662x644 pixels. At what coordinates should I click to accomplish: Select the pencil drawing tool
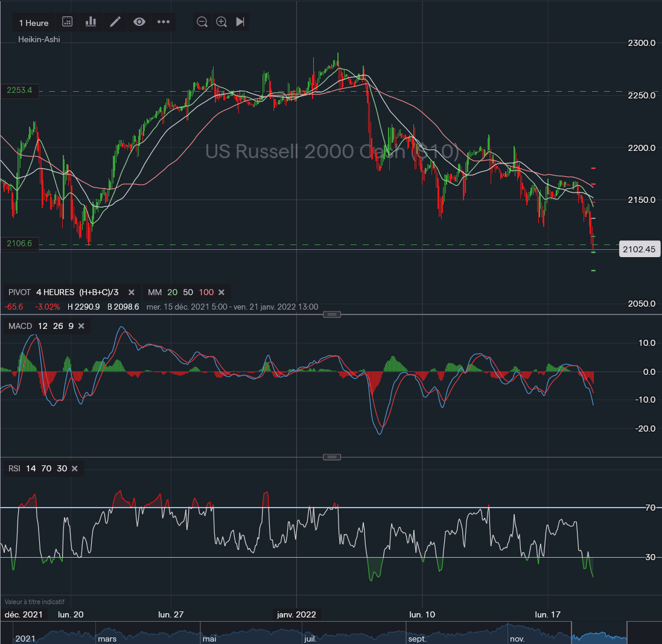point(115,22)
